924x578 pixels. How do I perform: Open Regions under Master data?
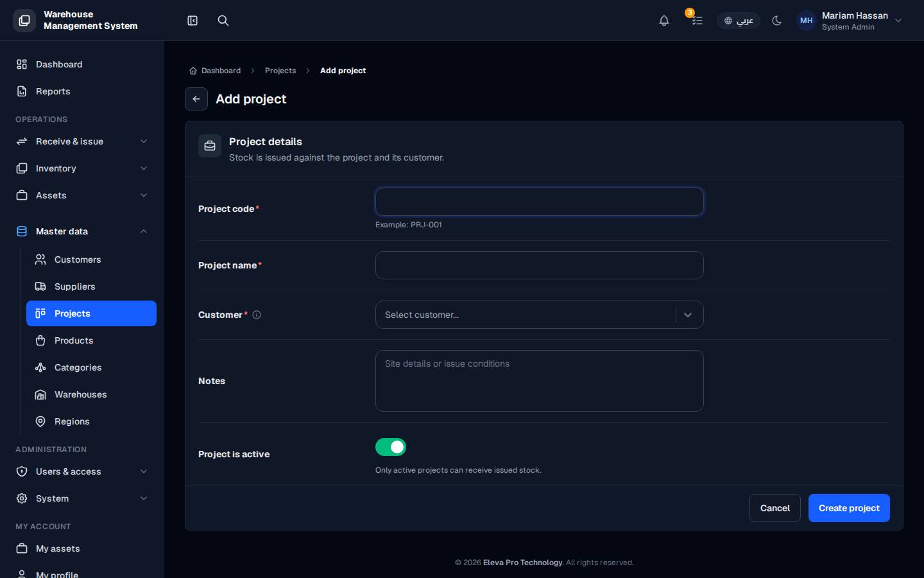click(91, 421)
